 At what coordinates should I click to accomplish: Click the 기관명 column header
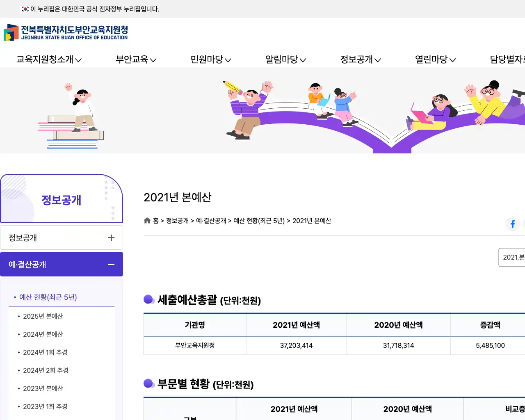click(195, 325)
